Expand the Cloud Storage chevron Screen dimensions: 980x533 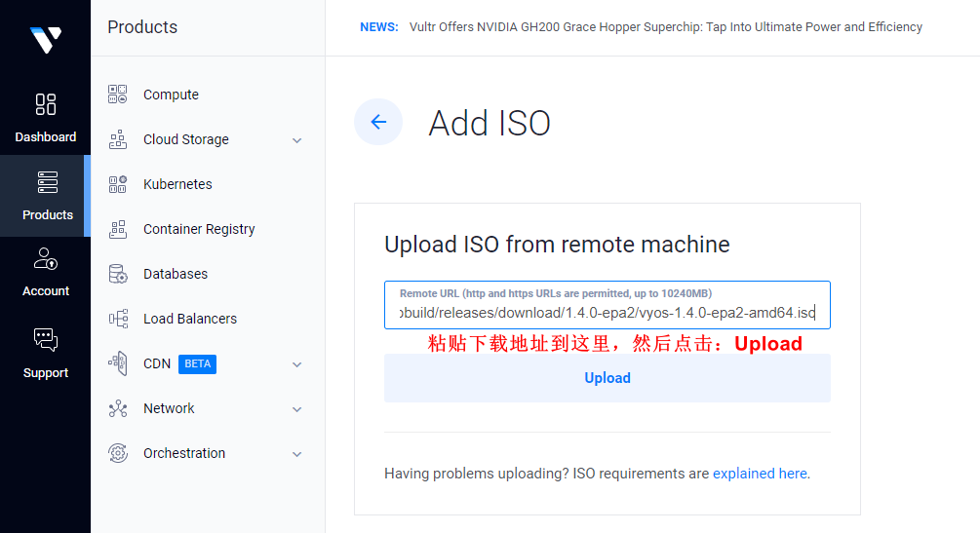[296, 140]
